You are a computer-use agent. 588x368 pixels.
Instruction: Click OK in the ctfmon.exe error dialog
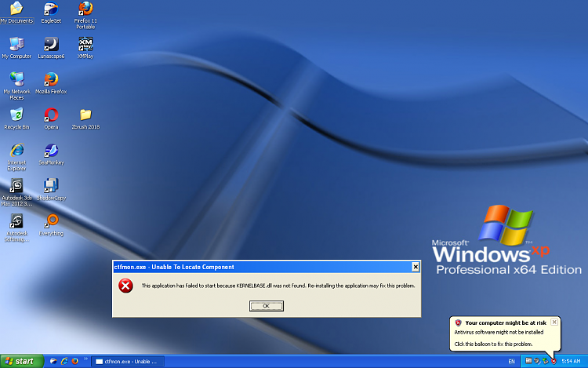coord(267,306)
